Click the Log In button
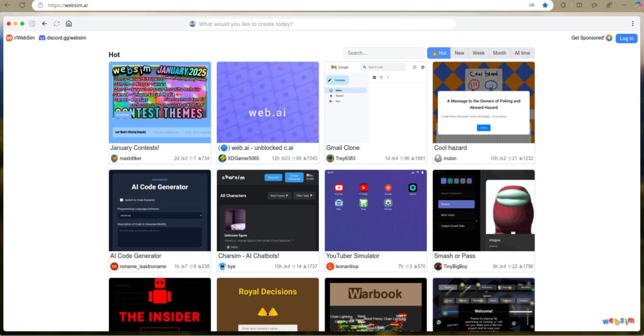 click(626, 38)
